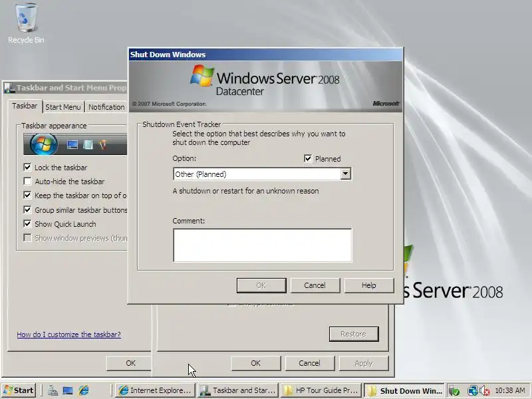Open How do I customize the taskbar link
The height and width of the screenshot is (399, 532).
69,334
